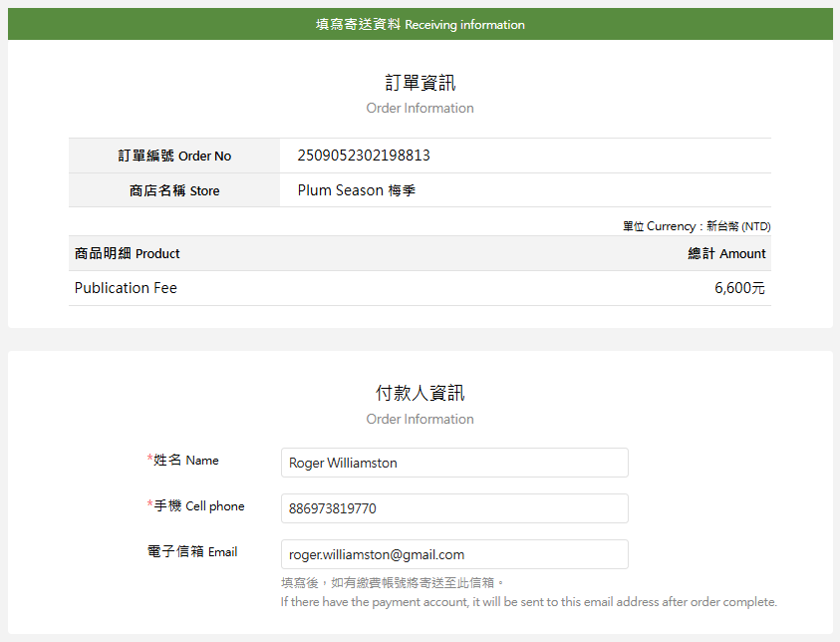Click the 'Publication Fee' product row
The image size is (840, 642).
(x=126, y=288)
